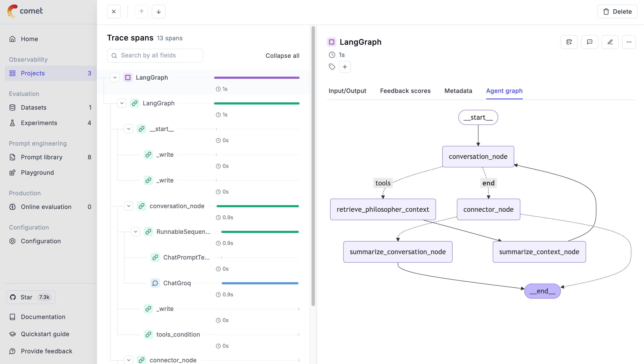The image size is (644, 364).
Task: Collapse the root LangGraph trace chevron
Action: (x=115, y=78)
